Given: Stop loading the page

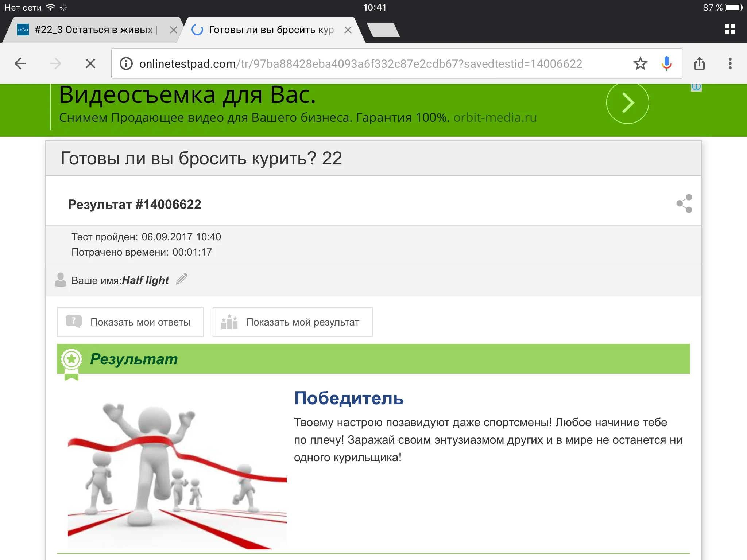Looking at the screenshot, I should click(x=90, y=63).
